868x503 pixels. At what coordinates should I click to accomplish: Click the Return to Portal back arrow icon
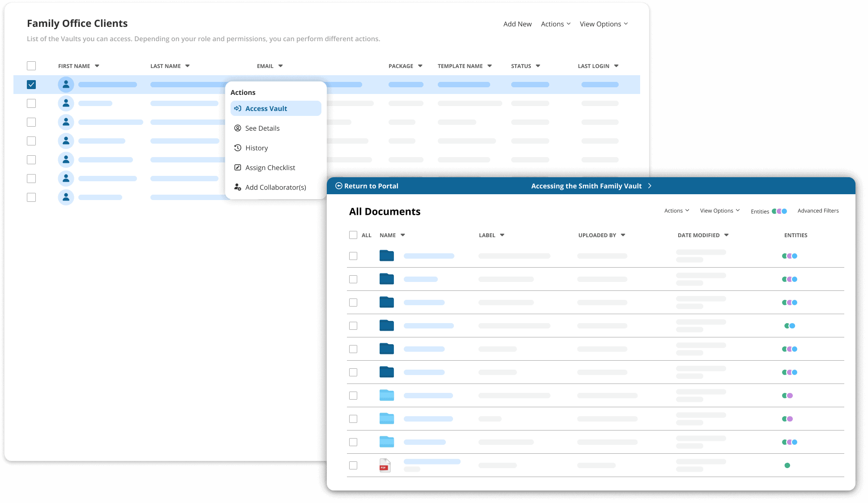[x=339, y=186]
